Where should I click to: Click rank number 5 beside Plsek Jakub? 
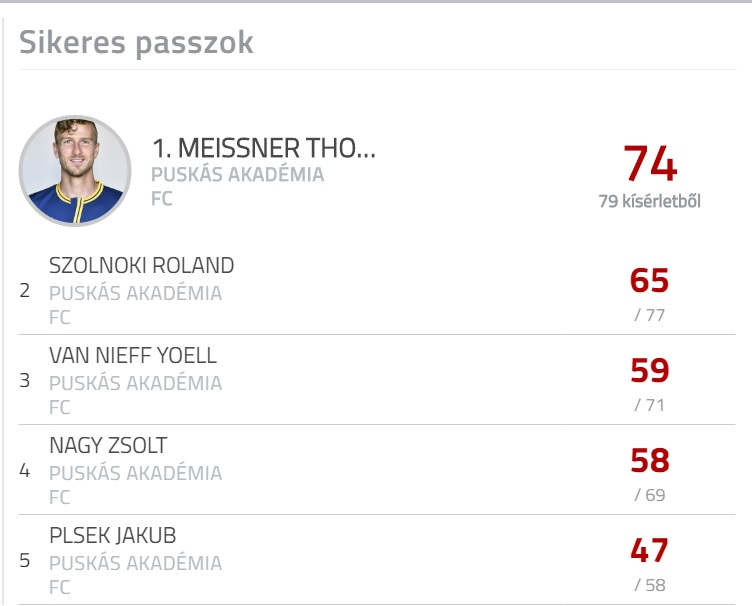click(24, 560)
